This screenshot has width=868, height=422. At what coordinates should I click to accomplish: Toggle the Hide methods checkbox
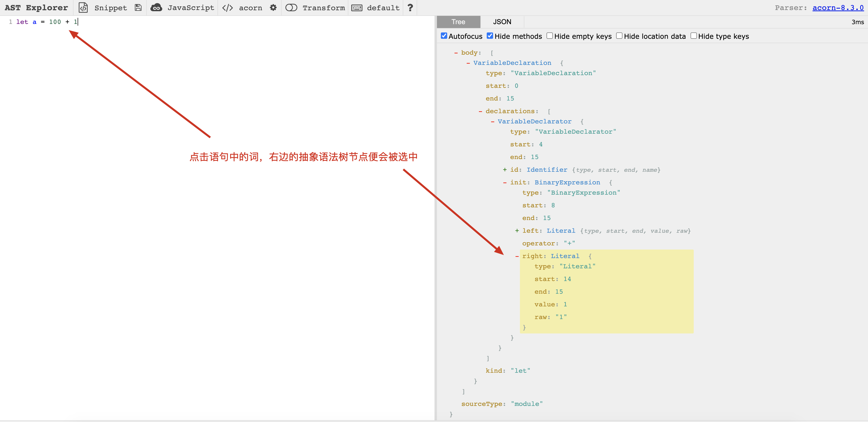coord(489,36)
